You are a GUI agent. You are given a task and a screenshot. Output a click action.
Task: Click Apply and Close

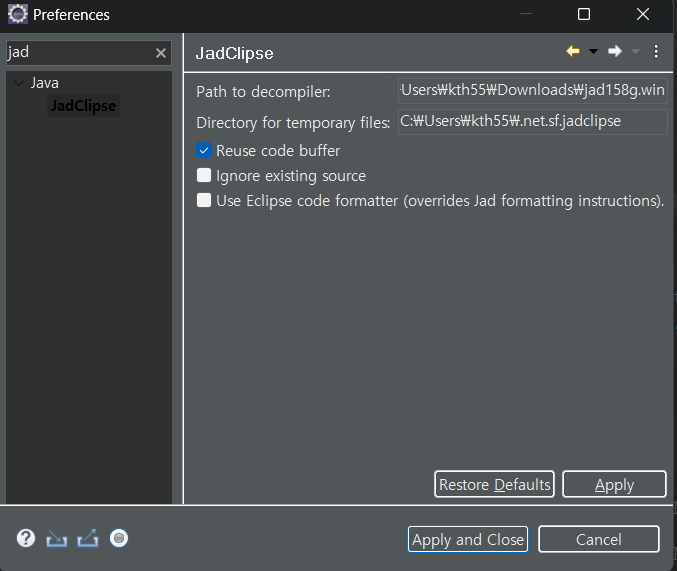click(468, 539)
